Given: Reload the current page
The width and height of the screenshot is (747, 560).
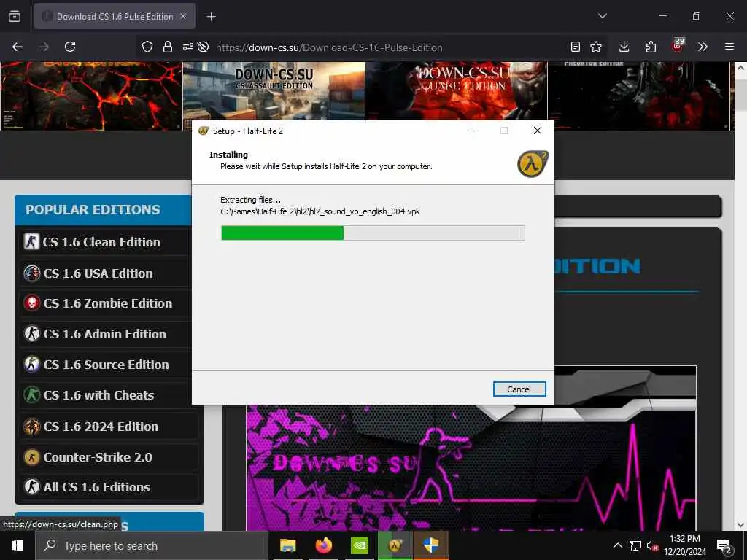Looking at the screenshot, I should pyautogui.click(x=70, y=47).
